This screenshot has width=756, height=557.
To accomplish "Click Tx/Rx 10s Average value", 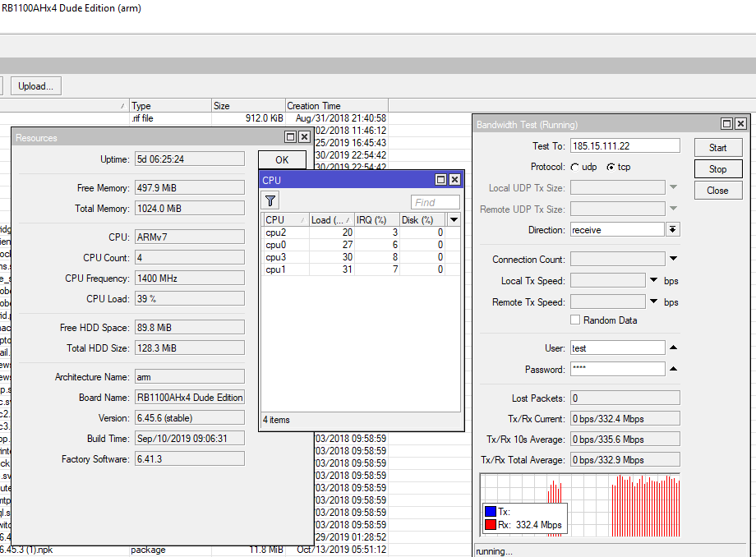I will tap(625, 440).
